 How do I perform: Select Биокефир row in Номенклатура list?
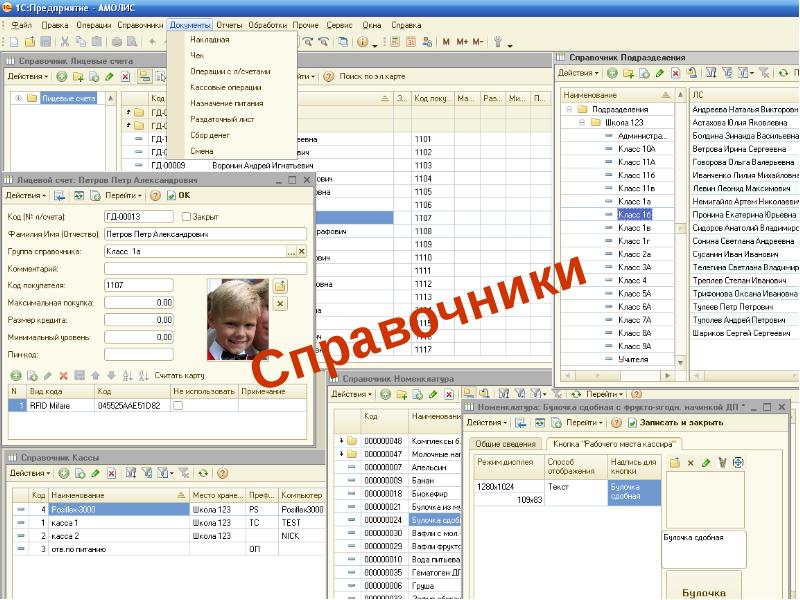point(396,494)
